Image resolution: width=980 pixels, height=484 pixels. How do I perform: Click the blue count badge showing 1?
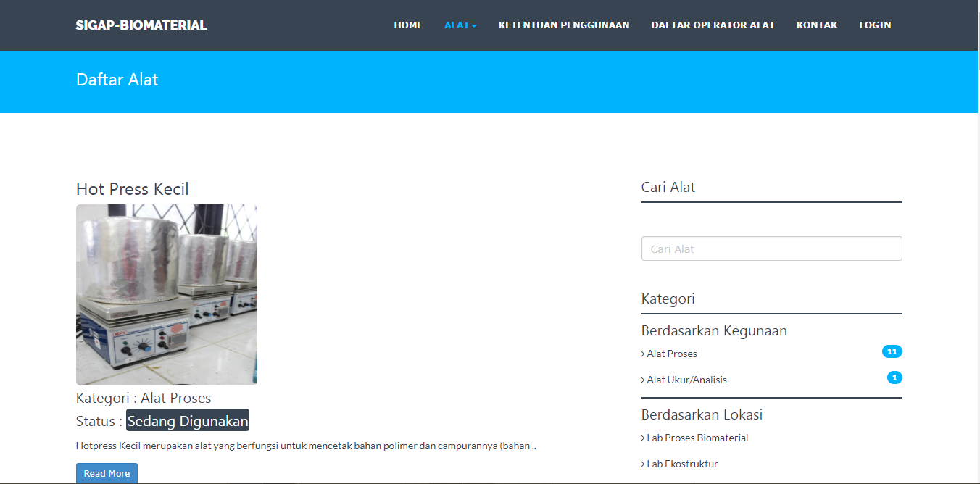(x=894, y=377)
